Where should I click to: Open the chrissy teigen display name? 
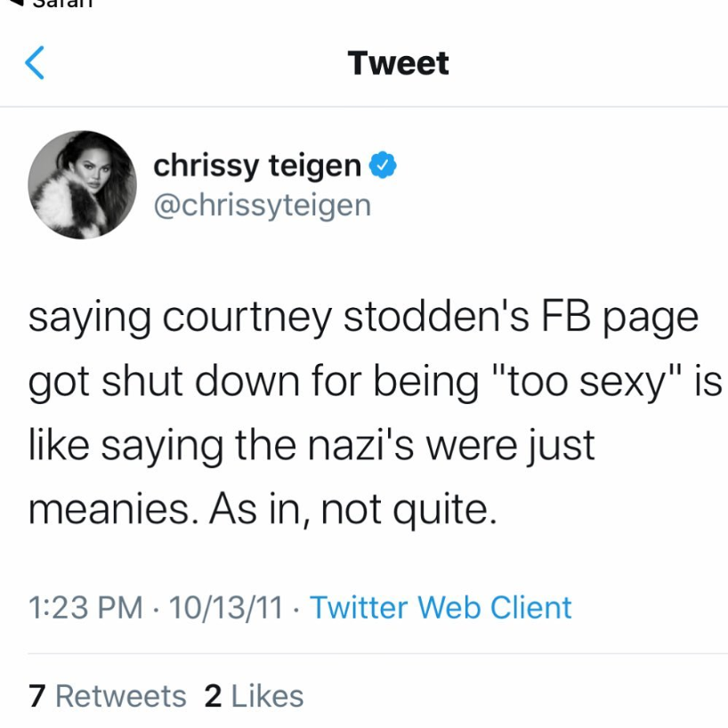tap(257, 166)
